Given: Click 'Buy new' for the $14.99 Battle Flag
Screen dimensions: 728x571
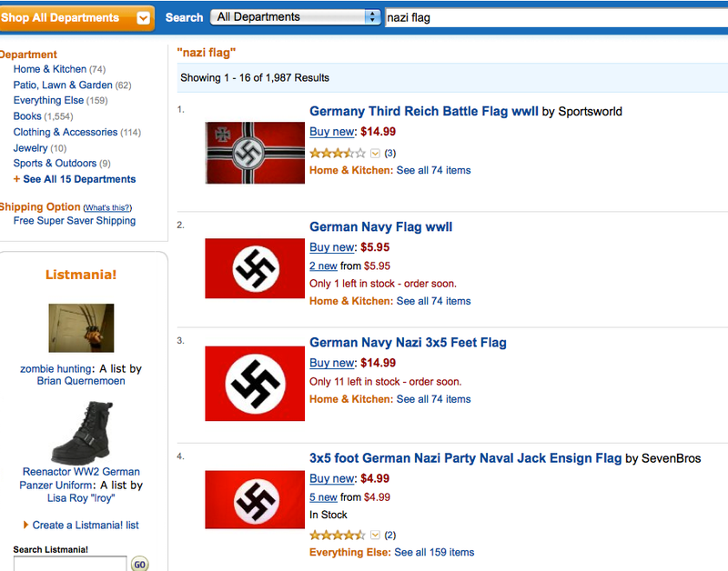Looking at the screenshot, I should point(332,132).
